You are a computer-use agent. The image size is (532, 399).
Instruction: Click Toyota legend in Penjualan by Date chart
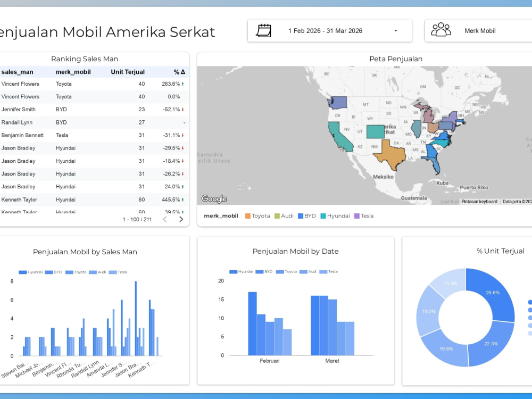(x=286, y=271)
